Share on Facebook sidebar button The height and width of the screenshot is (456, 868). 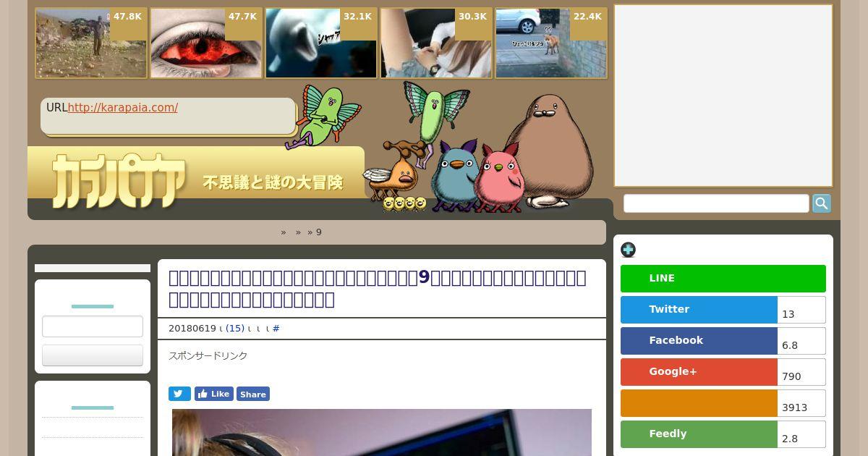click(x=699, y=341)
